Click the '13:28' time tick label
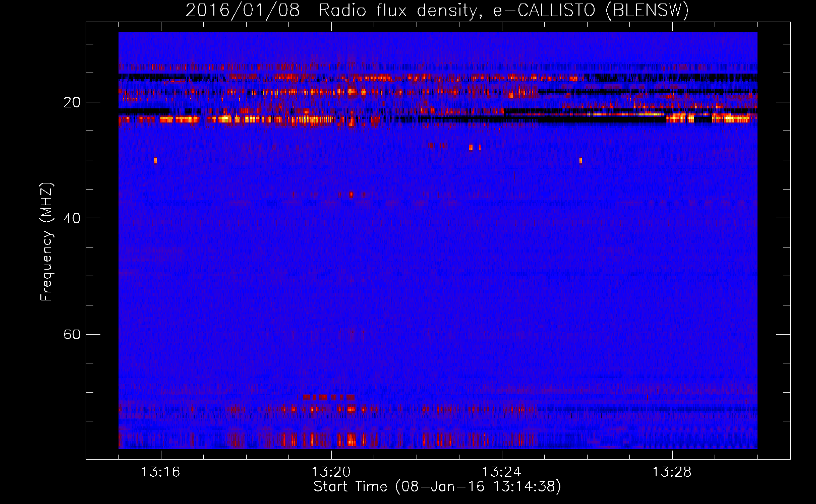816x504 pixels. pyautogui.click(x=672, y=472)
